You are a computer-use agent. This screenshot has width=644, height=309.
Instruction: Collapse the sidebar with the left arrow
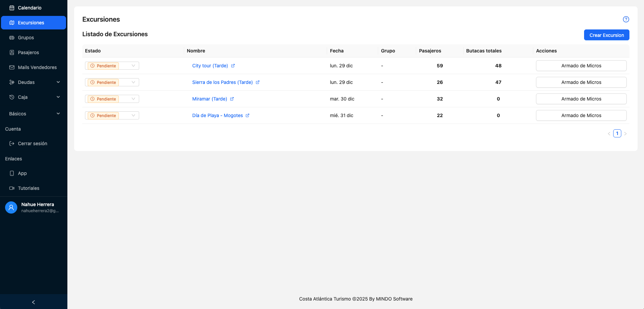(x=34, y=302)
